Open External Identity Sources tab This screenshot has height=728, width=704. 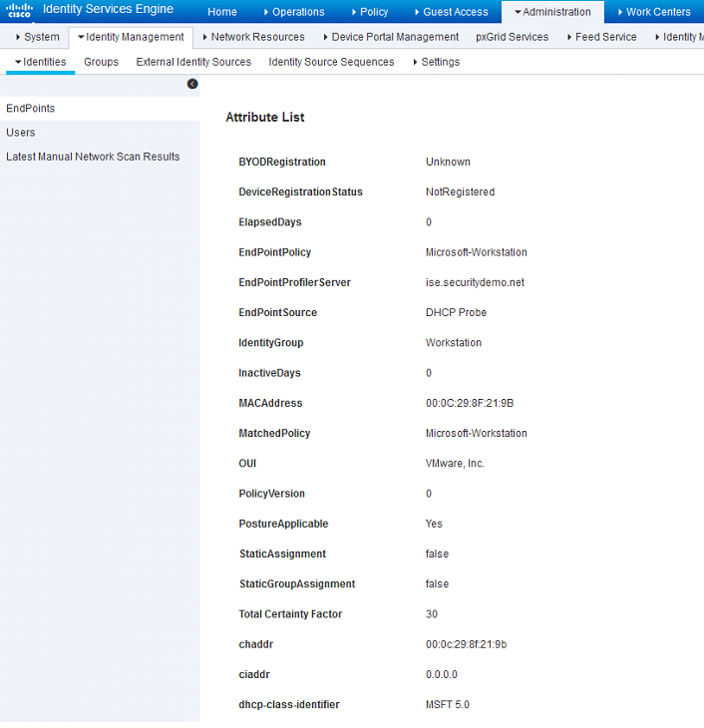(x=193, y=62)
